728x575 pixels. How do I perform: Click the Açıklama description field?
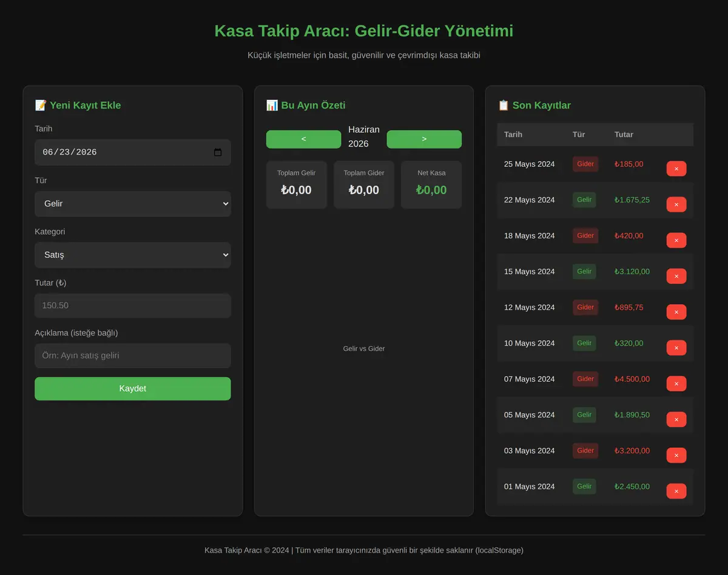(133, 355)
